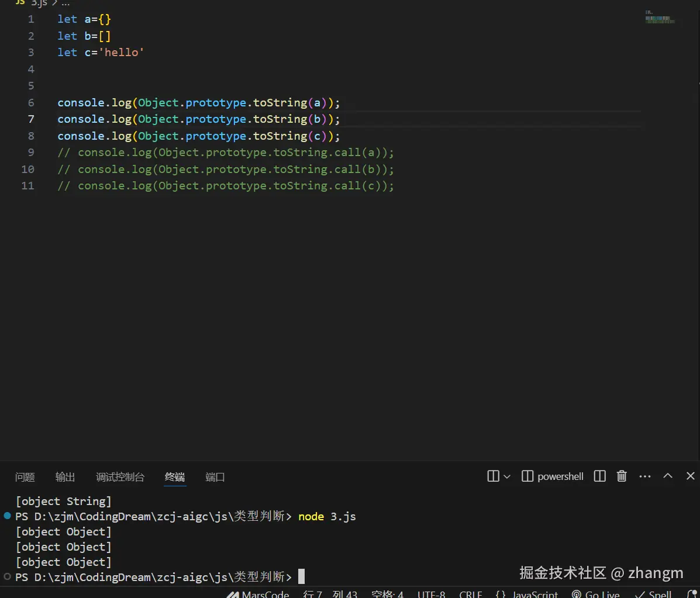Click the code minimap preview
Viewport: 700px width, 598px height.
pos(660,17)
